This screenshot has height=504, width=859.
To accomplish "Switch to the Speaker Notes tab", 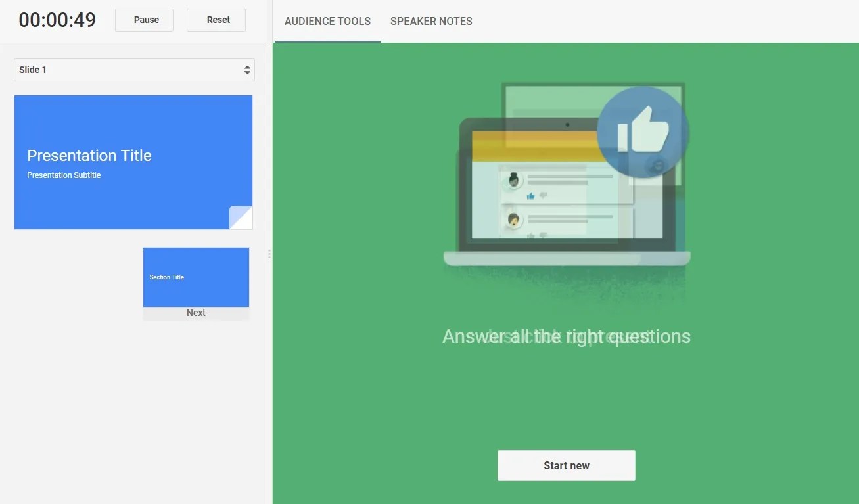I will pos(431,21).
